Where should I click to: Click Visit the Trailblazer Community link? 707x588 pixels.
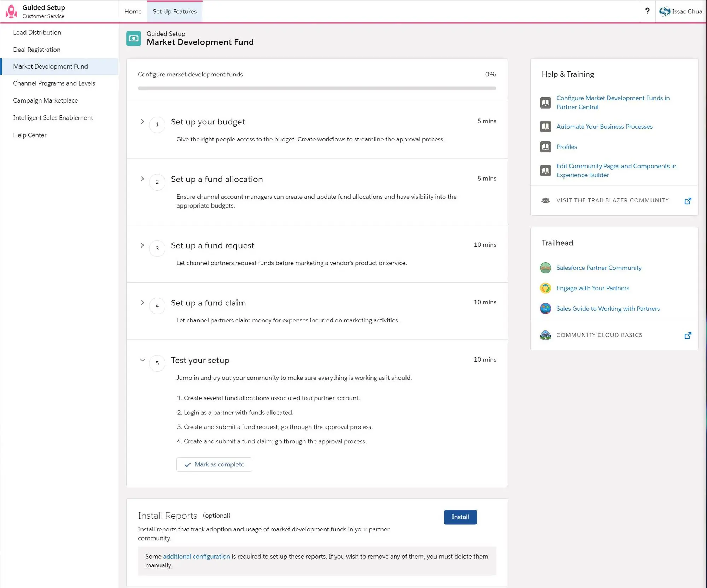(612, 200)
